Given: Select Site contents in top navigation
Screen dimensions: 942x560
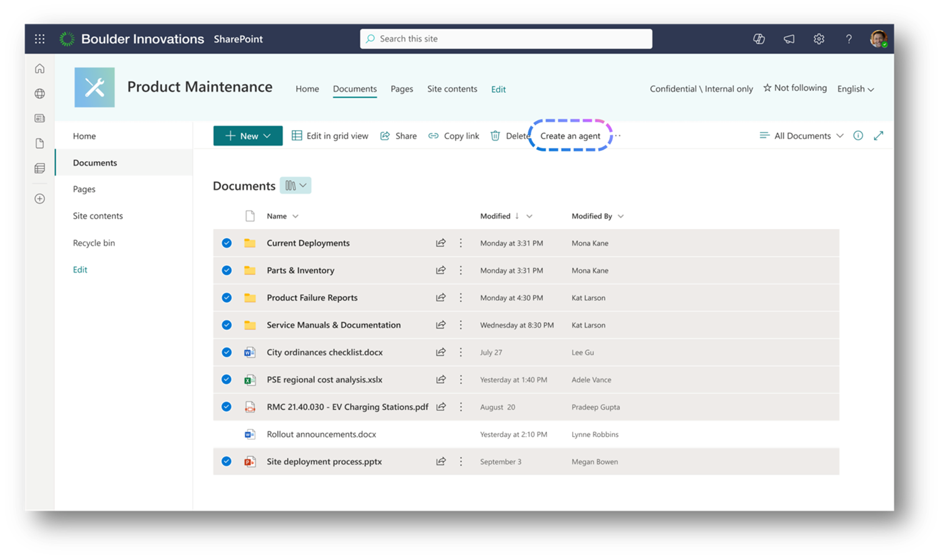Looking at the screenshot, I should coord(452,89).
